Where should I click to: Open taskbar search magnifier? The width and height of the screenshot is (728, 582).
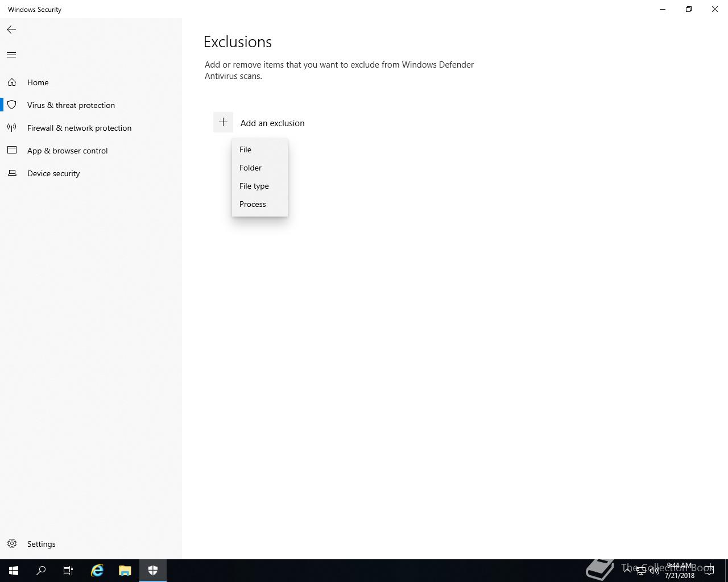tap(41, 571)
